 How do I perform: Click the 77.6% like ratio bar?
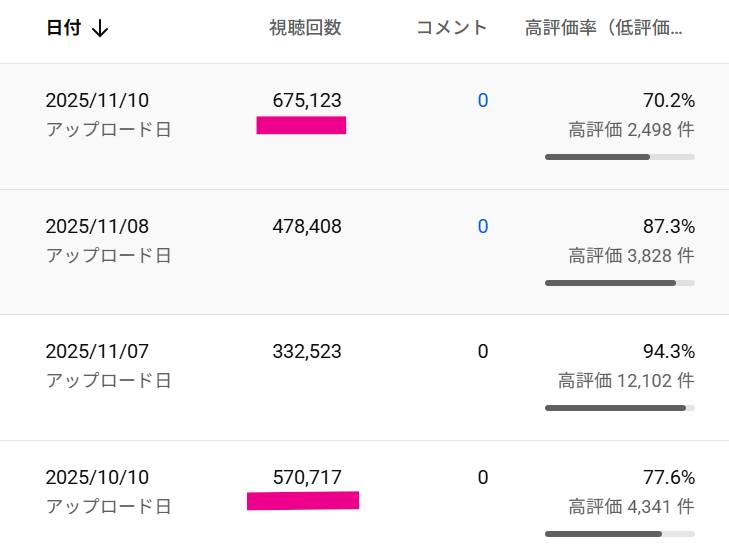click(x=620, y=534)
